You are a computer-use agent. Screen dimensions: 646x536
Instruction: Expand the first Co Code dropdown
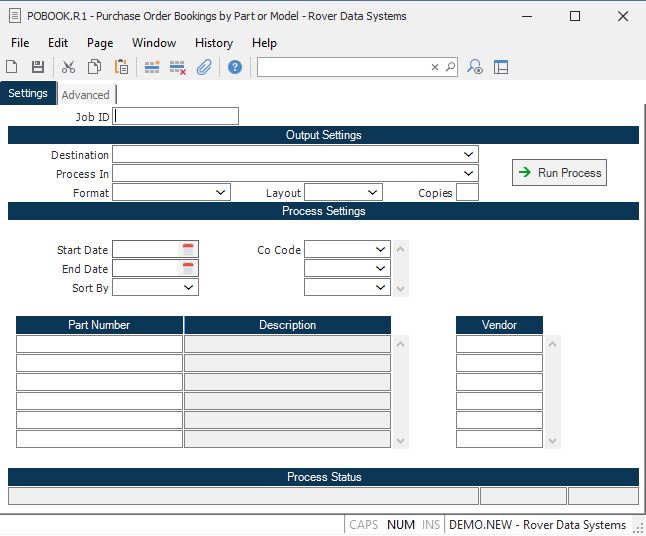coord(380,250)
